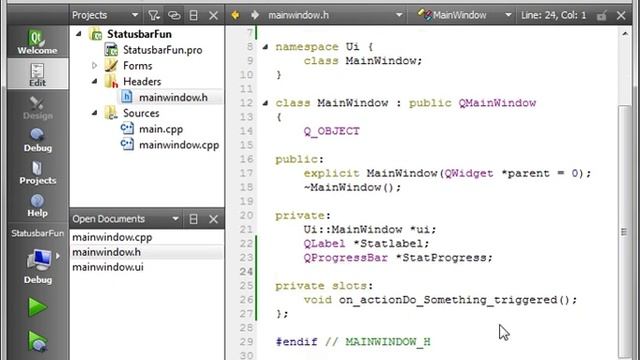Expand the Forms folder
Image resolution: width=640 pixels, height=360 pixels.
94,65
